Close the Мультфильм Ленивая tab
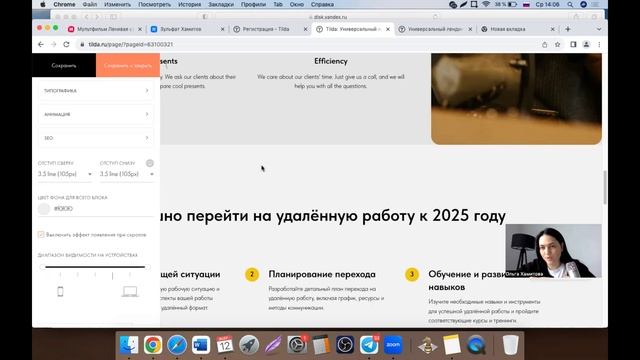This screenshot has width=640, height=360. click(x=140, y=29)
